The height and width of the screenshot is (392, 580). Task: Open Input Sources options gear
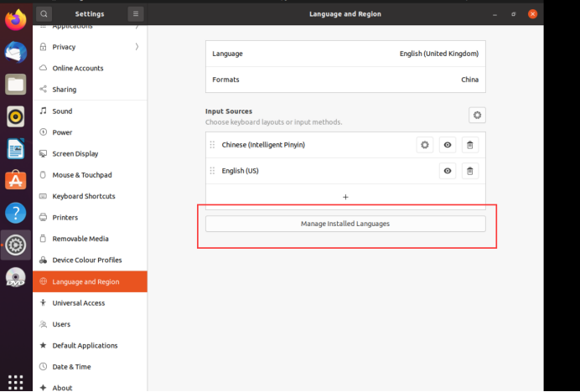[477, 115]
